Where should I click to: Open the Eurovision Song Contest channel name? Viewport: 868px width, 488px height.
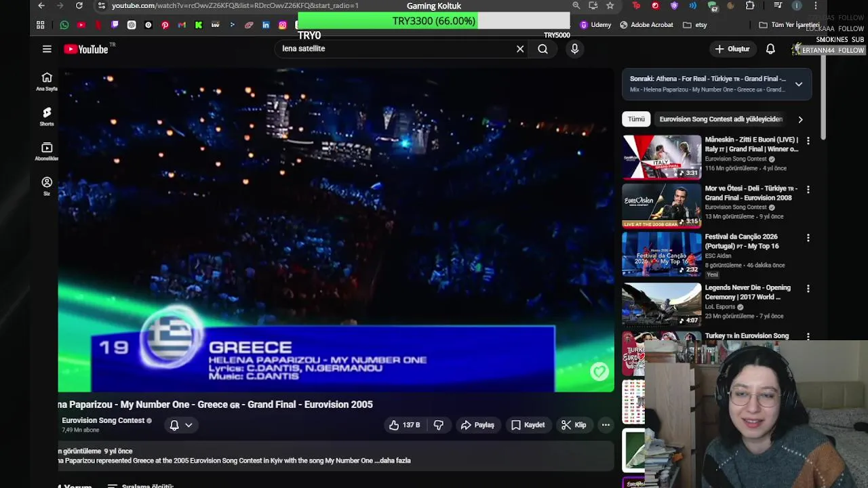103,420
